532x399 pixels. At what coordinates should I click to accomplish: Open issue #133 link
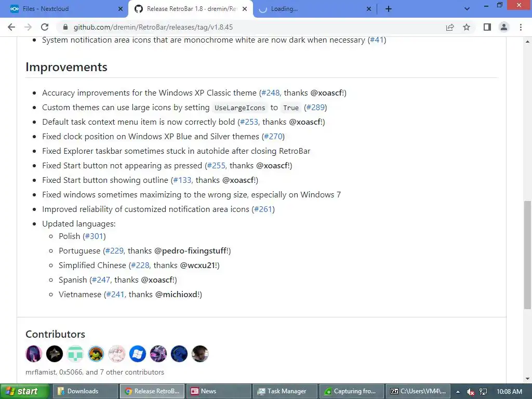(182, 180)
